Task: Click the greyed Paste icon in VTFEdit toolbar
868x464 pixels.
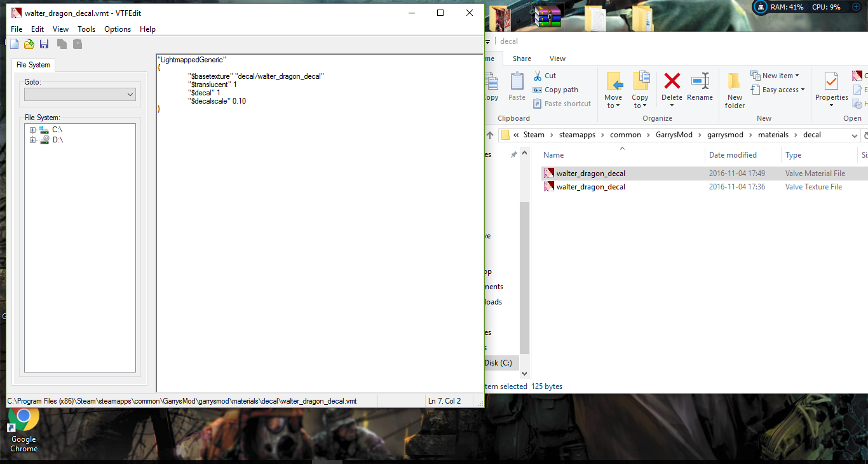Action: click(78, 44)
